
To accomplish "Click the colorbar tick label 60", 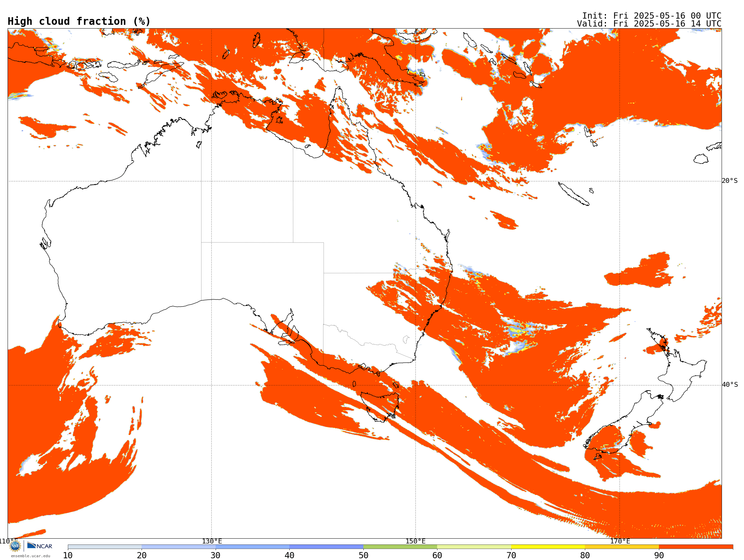I will pyautogui.click(x=437, y=555).
